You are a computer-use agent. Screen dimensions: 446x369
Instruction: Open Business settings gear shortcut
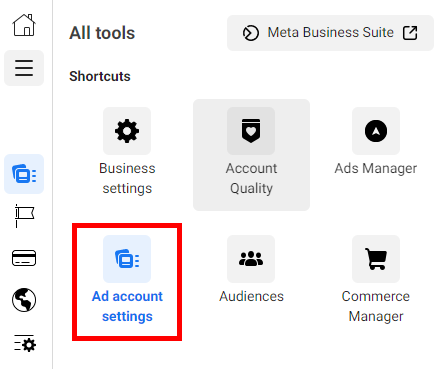(x=127, y=131)
